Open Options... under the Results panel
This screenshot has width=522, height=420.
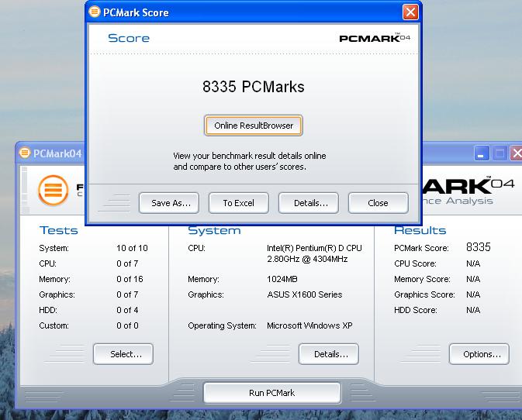click(479, 354)
